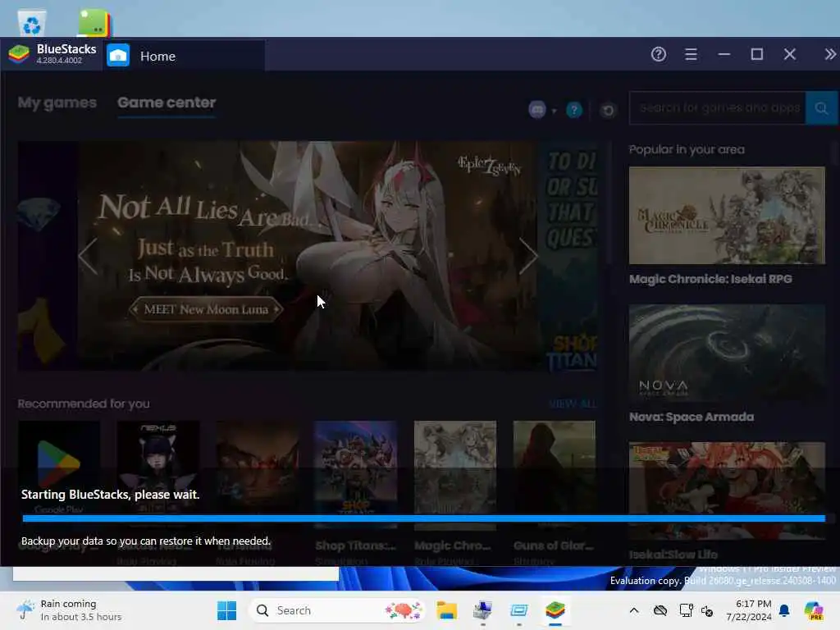The height and width of the screenshot is (630, 840).
Task: Open the Isekai:Slow Life thumbnail
Action: click(727, 491)
